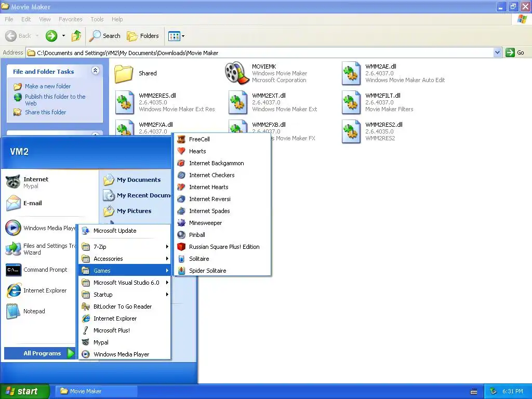Expand the Address bar dropdown

pyautogui.click(x=497, y=52)
